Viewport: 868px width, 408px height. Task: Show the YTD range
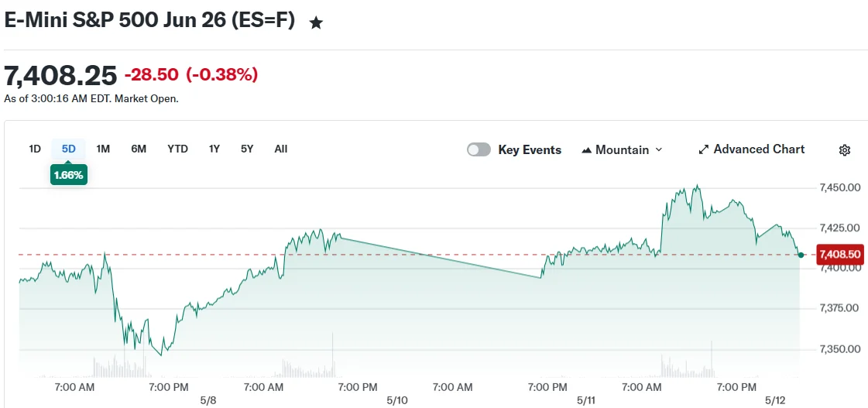177,149
